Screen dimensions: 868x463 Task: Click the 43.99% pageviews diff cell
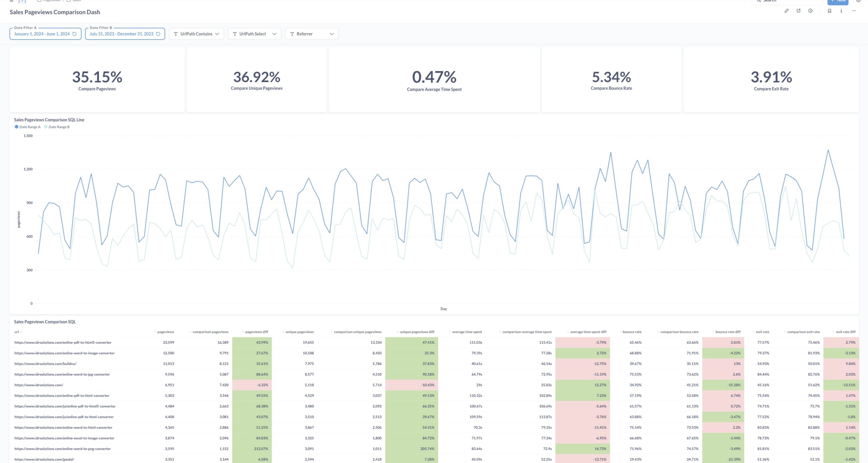click(252, 342)
